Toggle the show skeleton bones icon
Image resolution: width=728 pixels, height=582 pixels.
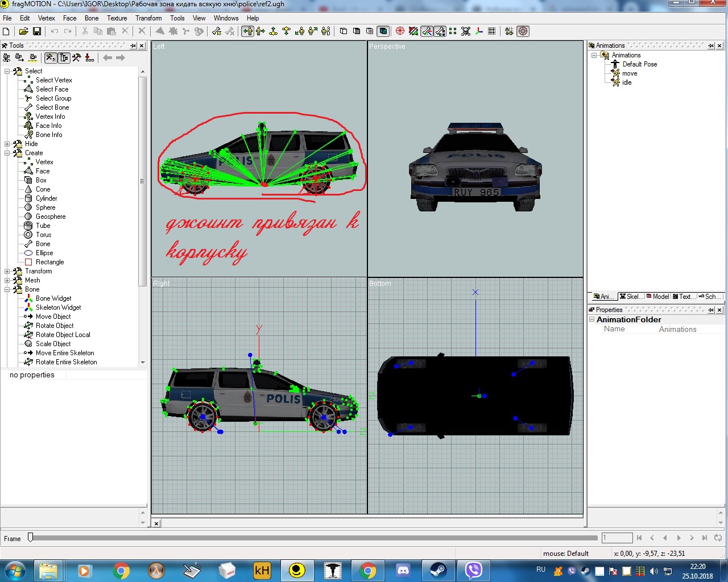pos(427,31)
